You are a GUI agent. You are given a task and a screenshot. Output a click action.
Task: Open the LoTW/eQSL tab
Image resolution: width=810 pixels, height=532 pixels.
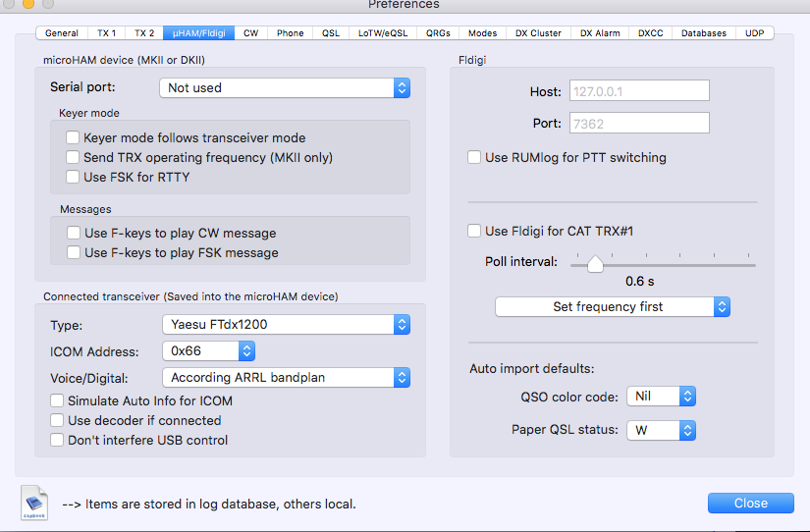tap(380, 33)
